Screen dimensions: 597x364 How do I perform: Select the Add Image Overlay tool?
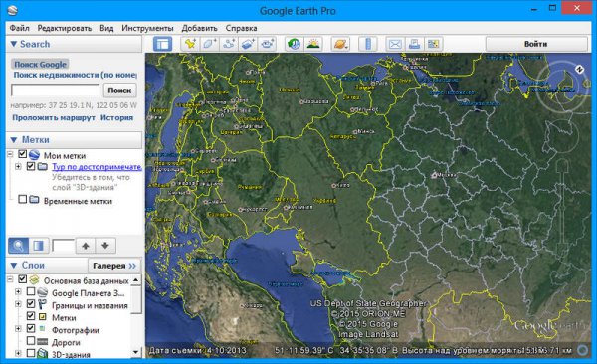[x=248, y=44]
